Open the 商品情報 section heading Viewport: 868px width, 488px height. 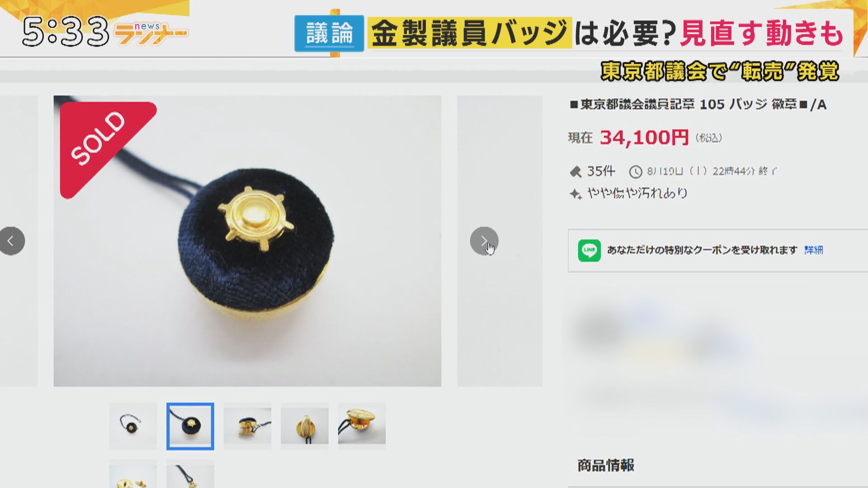point(606,465)
